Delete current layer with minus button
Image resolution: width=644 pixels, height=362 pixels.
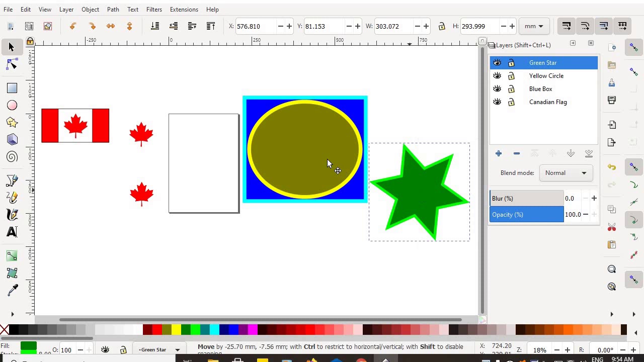pyautogui.click(x=517, y=153)
